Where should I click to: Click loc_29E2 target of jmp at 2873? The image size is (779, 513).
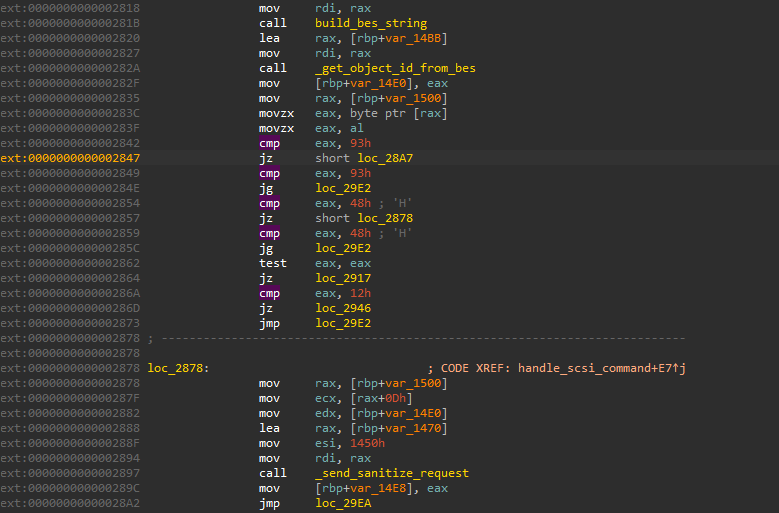click(343, 323)
